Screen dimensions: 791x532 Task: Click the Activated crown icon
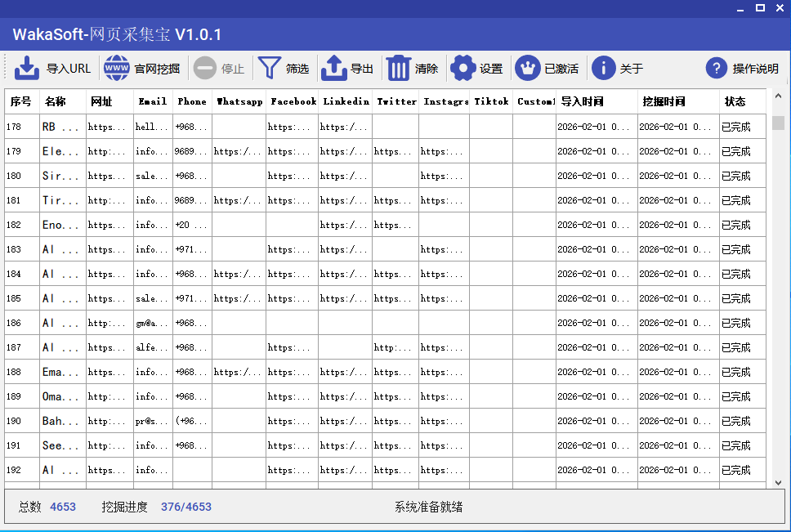point(528,69)
